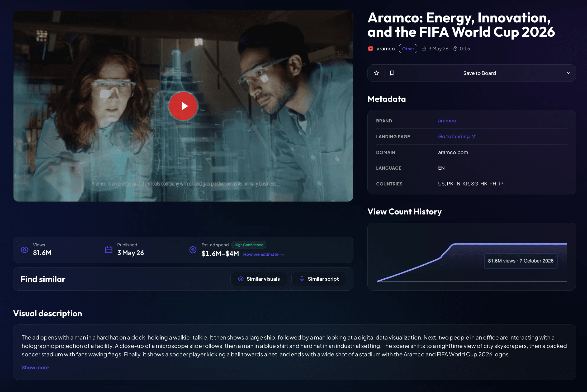Click the YouTube icon next to aramco
The width and height of the screenshot is (587, 392).
click(371, 49)
